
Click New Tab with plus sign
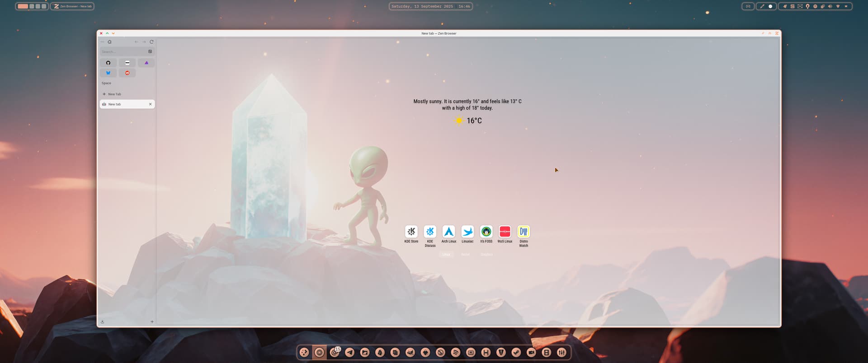[112, 94]
